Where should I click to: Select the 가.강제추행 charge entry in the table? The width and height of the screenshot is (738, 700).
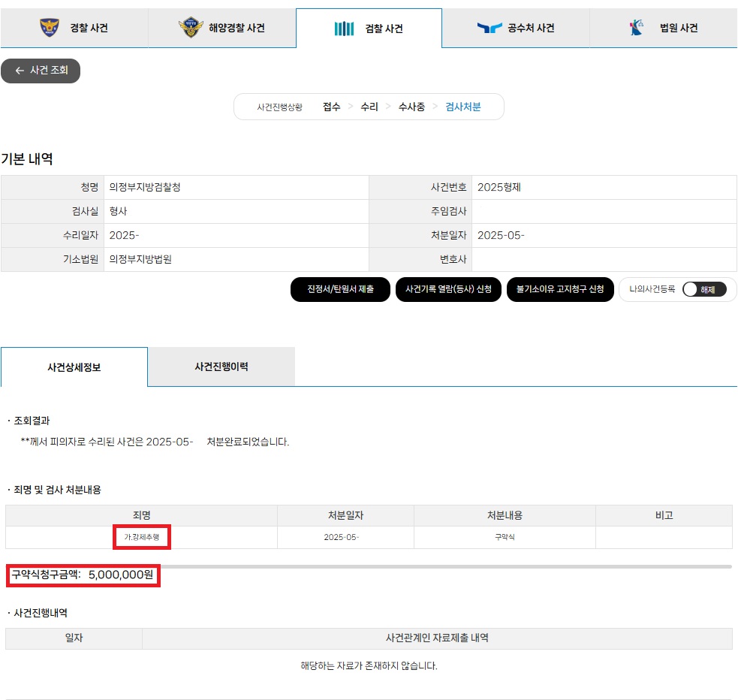pyautogui.click(x=142, y=538)
